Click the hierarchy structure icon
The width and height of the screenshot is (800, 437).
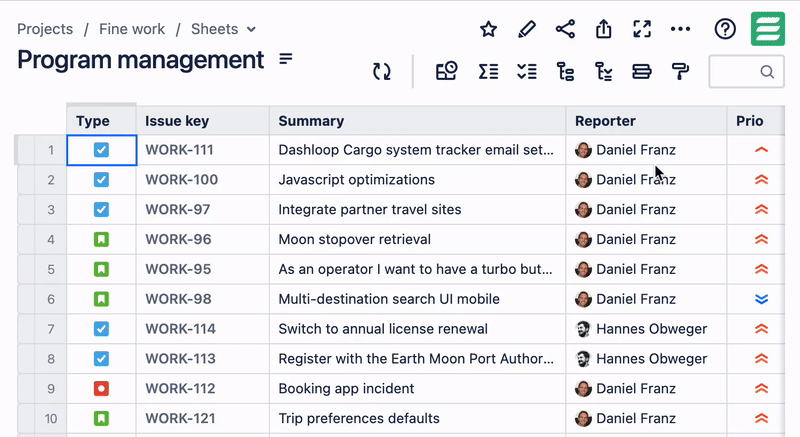(x=565, y=71)
